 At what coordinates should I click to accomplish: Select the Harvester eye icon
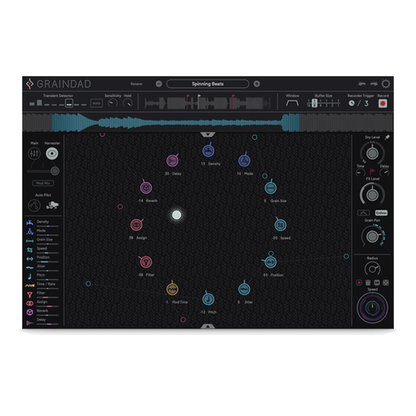click(52, 154)
